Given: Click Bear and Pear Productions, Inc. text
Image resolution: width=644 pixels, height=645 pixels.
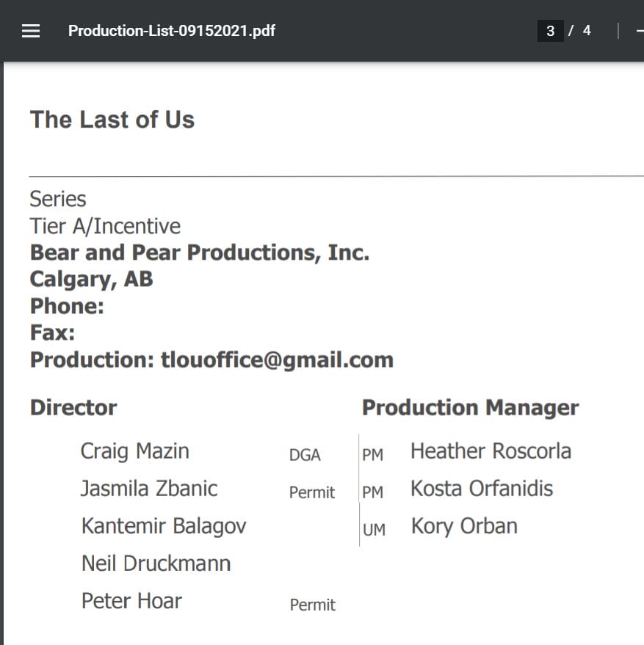Looking at the screenshot, I should click(199, 252).
